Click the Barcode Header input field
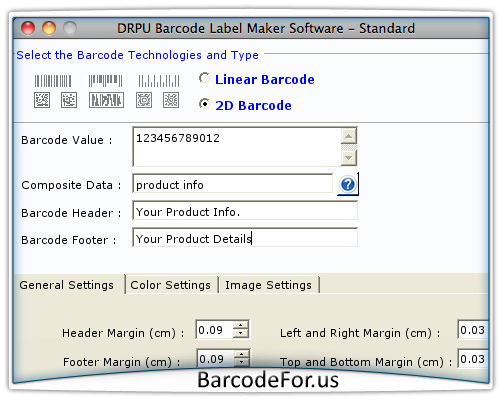 245,211
